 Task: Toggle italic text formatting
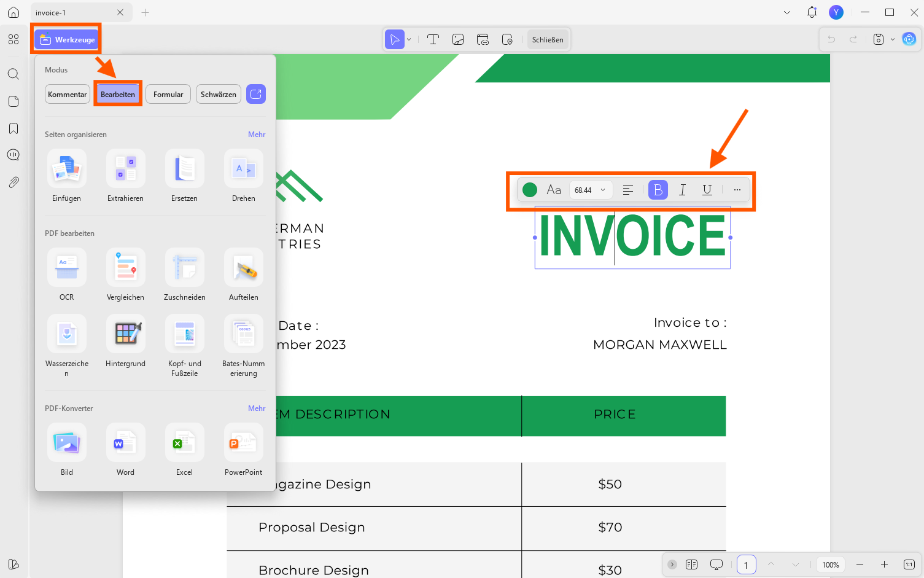click(683, 190)
